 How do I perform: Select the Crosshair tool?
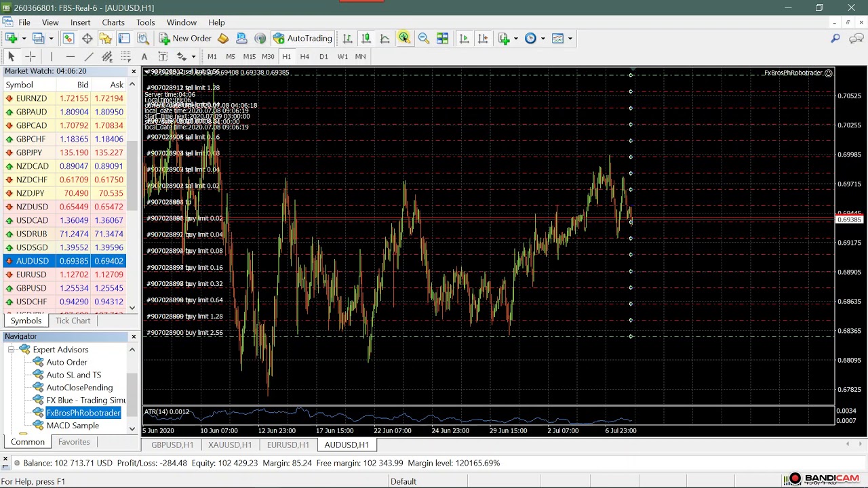coord(30,57)
